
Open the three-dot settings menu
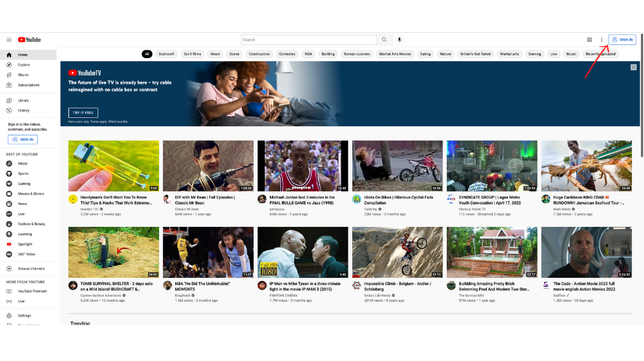pyautogui.click(x=601, y=40)
